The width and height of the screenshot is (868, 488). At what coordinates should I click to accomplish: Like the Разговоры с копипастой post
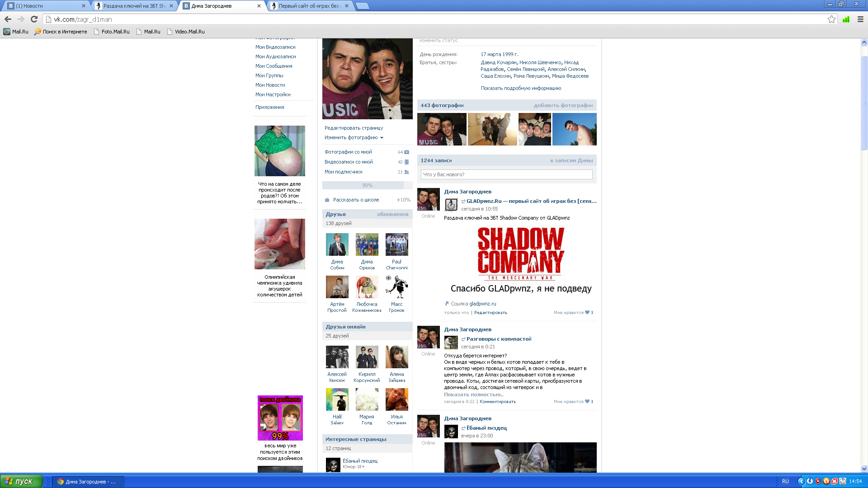(x=587, y=401)
